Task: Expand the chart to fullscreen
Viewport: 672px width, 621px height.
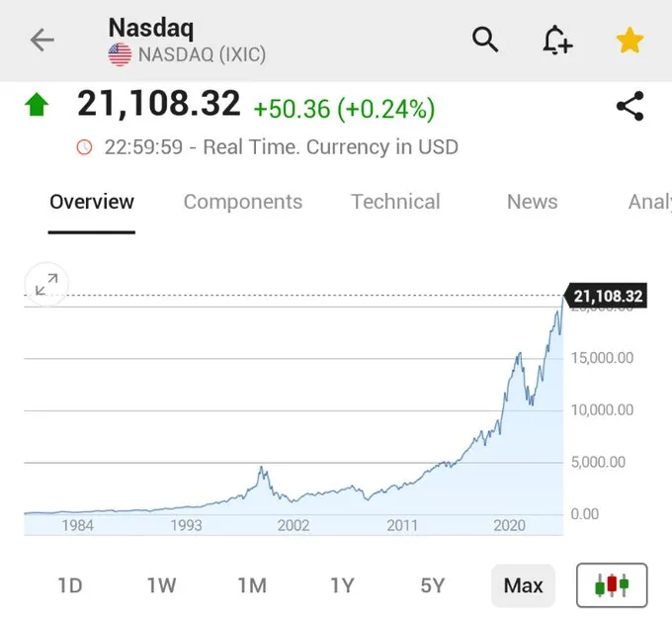Action: [x=46, y=285]
